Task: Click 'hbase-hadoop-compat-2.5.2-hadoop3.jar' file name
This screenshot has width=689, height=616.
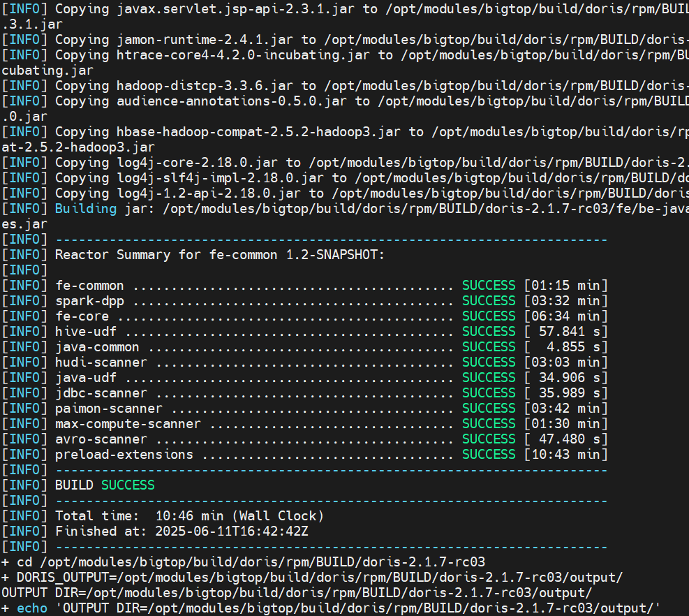Action: tap(258, 132)
